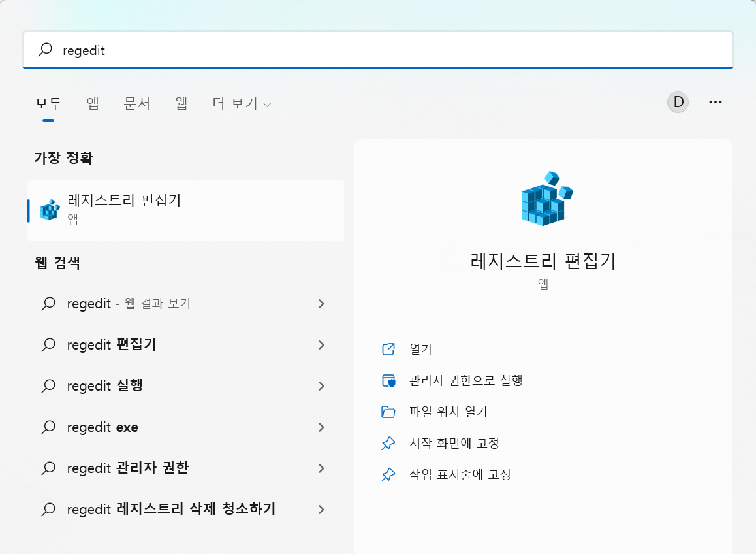The width and height of the screenshot is (756, 554).
Task: Click 파일 위치 열기
Action: coord(448,412)
